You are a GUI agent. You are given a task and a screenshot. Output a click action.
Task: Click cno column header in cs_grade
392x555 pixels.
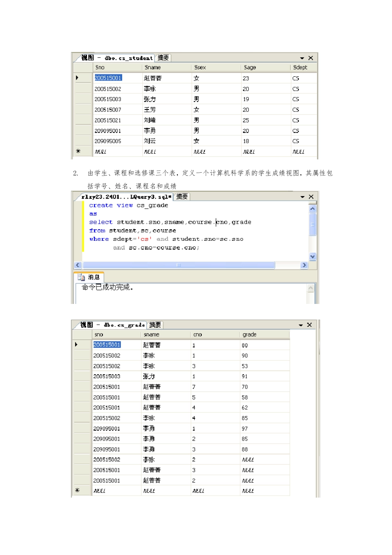pyautogui.click(x=215, y=334)
